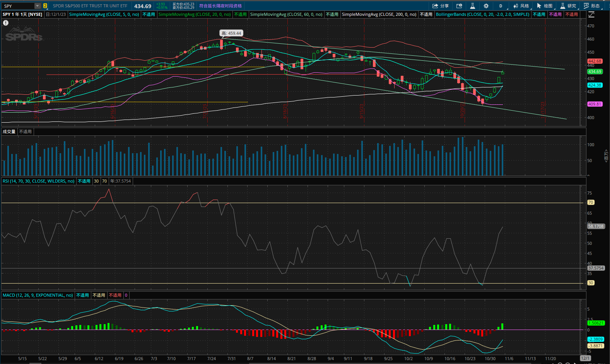Select SimpleMovingAvg (CLOSE, 5, 0, no) study label
Image resolution: width=610 pixels, height=364 pixels.
pyautogui.click(x=104, y=14)
